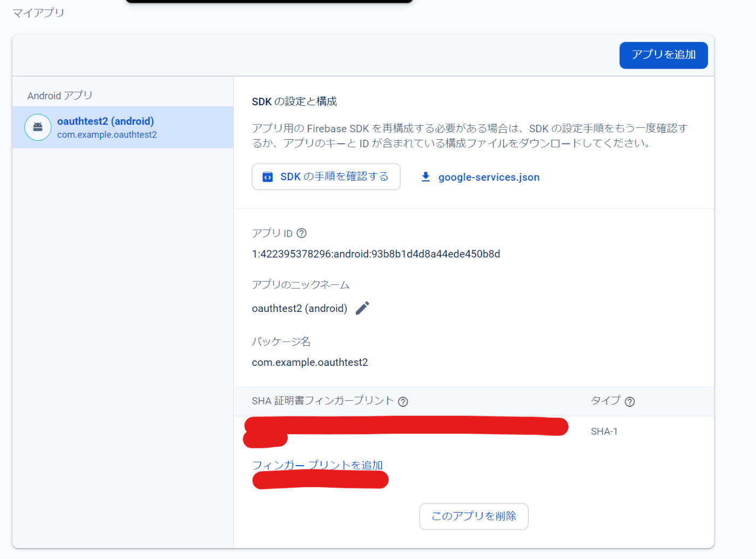Click the SDK の設定と構成 heading

coord(294,101)
